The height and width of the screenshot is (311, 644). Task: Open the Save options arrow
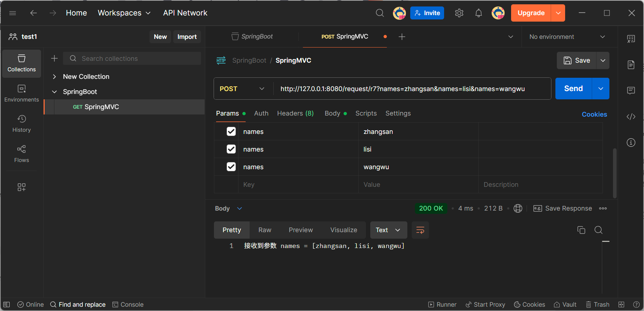click(603, 60)
